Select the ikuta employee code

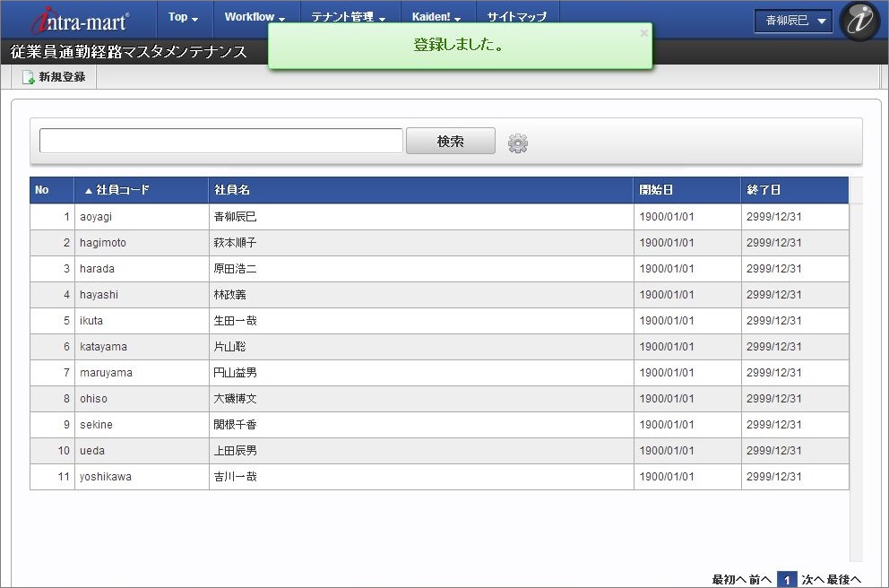142,321
